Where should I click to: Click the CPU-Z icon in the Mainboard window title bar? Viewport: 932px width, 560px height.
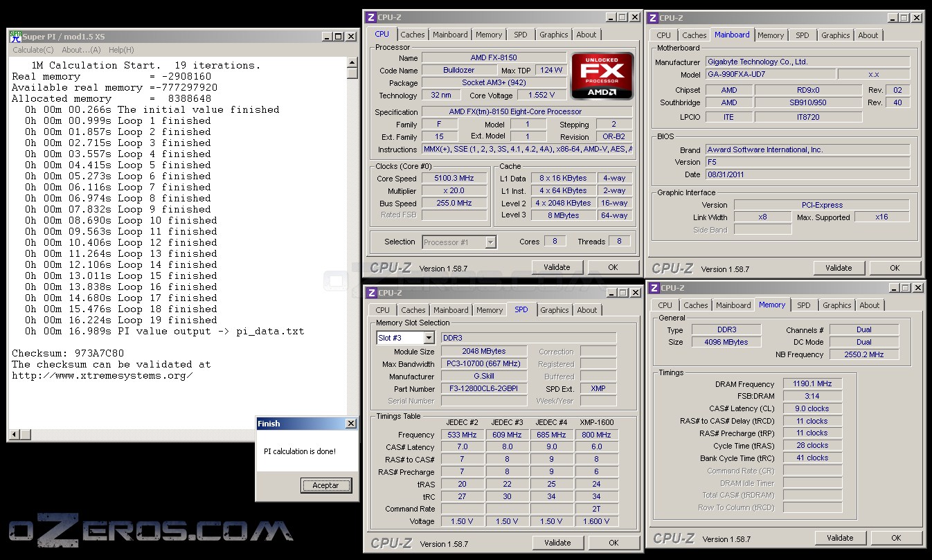tap(652, 18)
